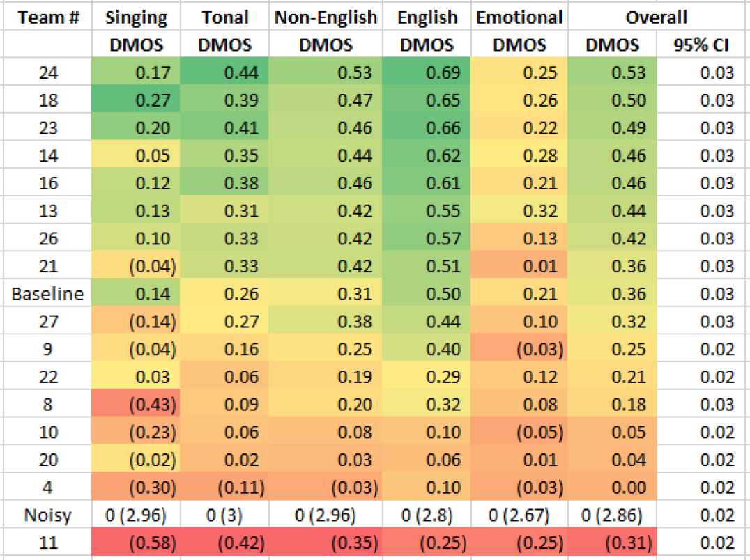Viewport: 750px width, 560px height.
Task: Select the "Non-English" column header cell
Action: [x=326, y=17]
